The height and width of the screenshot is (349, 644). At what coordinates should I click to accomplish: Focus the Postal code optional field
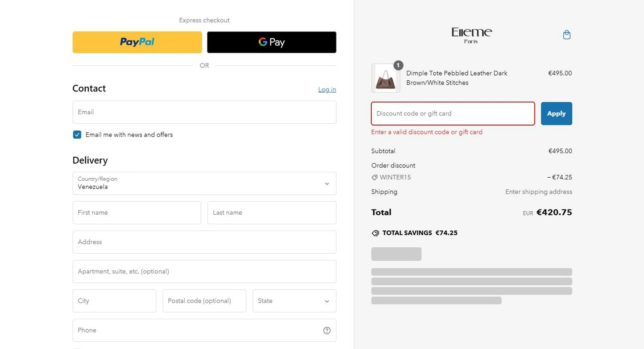204,301
